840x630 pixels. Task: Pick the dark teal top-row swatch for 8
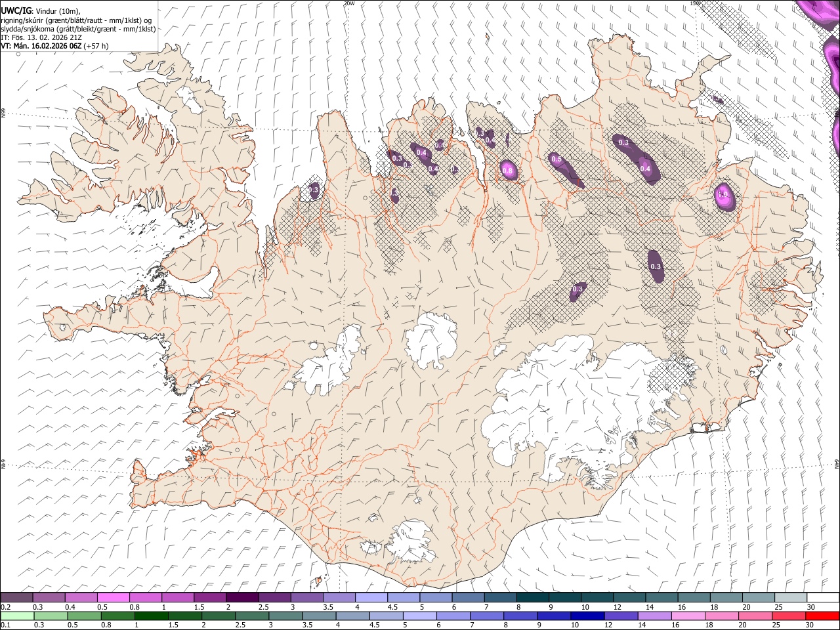pos(532,597)
